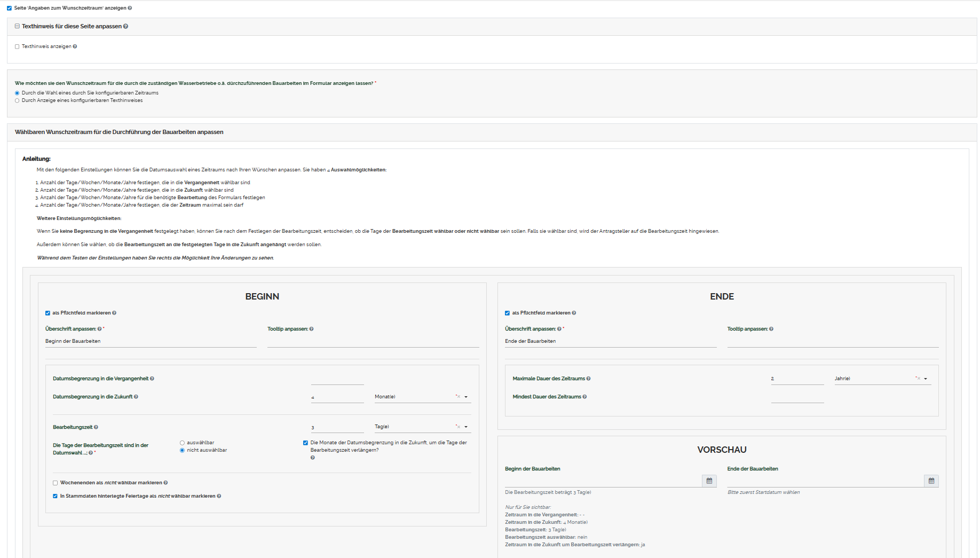Open the Jahr(e) unit dropdown

tap(926, 379)
